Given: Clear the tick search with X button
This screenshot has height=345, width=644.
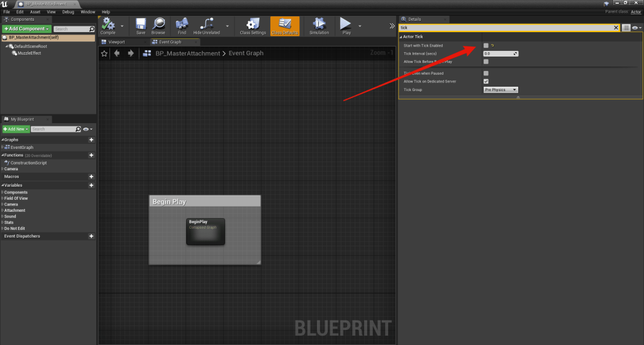Looking at the screenshot, I should pyautogui.click(x=616, y=28).
